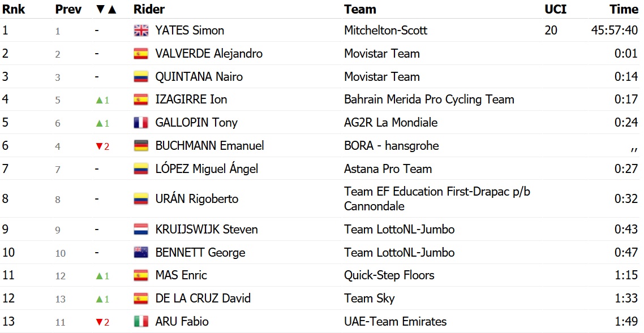Open rider page for YATES Simon
644x333 pixels.
click(190, 31)
